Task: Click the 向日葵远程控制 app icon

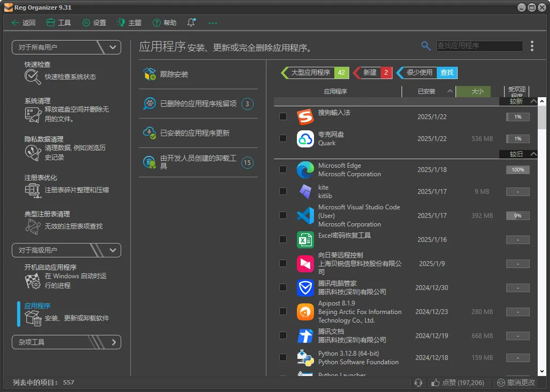Action: tap(305, 263)
